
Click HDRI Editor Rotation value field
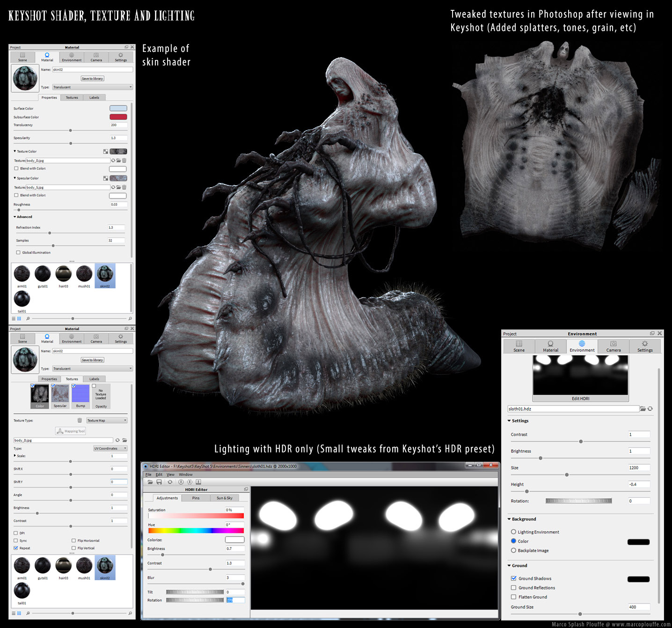tap(235, 600)
